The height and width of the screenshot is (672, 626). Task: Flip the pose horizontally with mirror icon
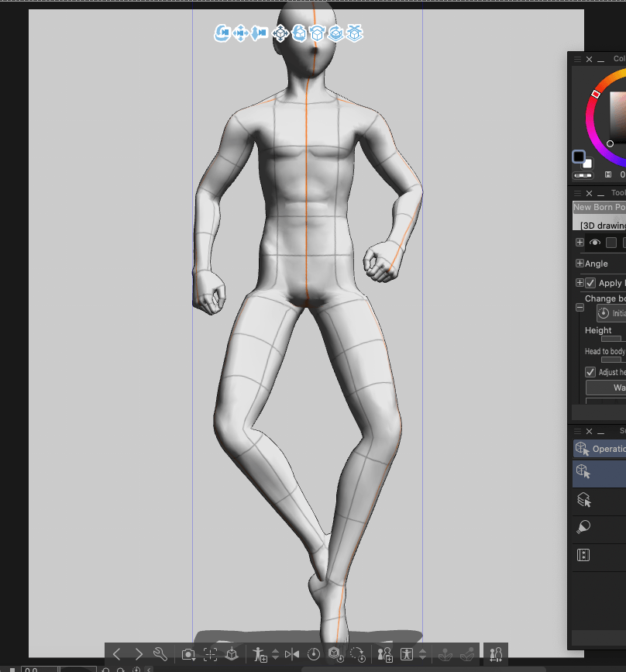[292, 654]
